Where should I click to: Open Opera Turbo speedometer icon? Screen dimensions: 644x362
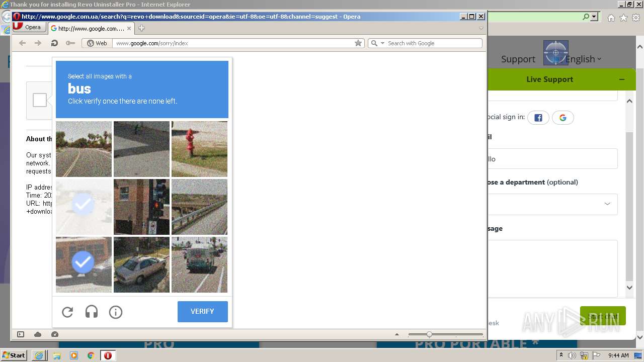(x=55, y=334)
